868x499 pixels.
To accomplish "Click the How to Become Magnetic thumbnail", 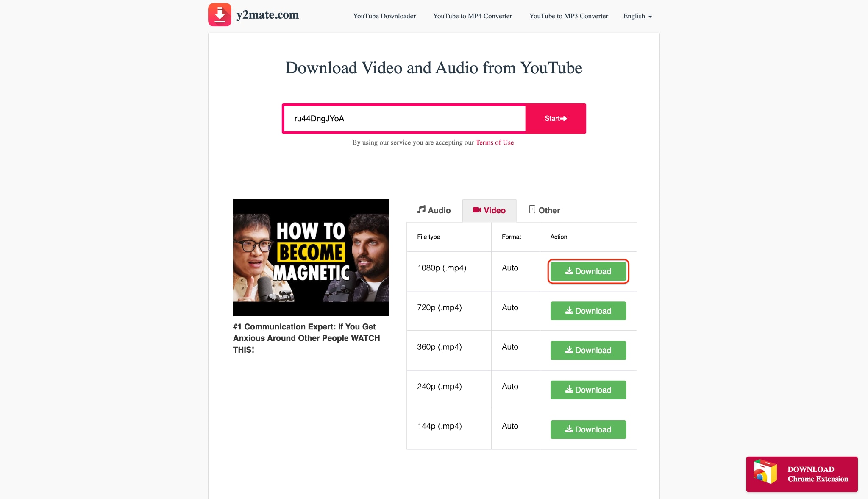I will click(x=311, y=257).
